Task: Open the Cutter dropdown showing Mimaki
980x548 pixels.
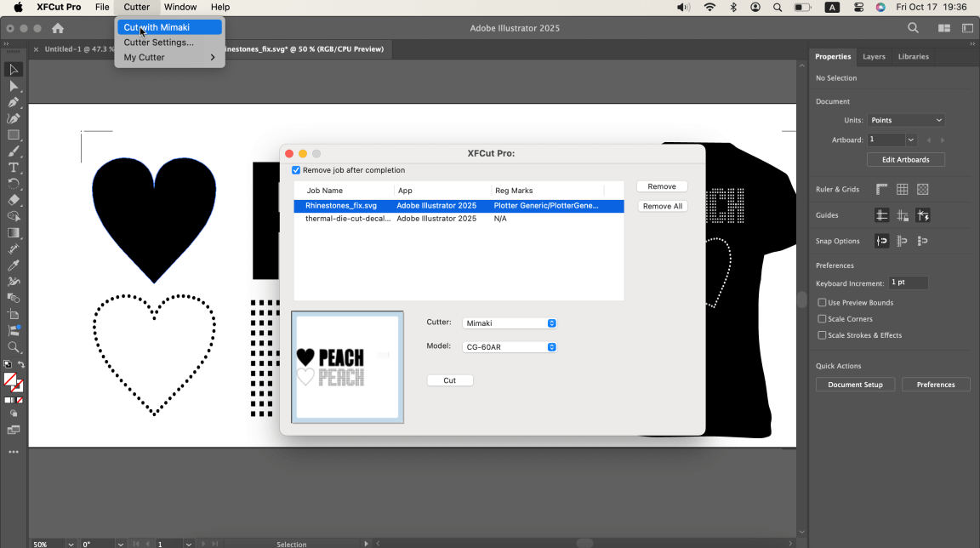Action: [510, 323]
